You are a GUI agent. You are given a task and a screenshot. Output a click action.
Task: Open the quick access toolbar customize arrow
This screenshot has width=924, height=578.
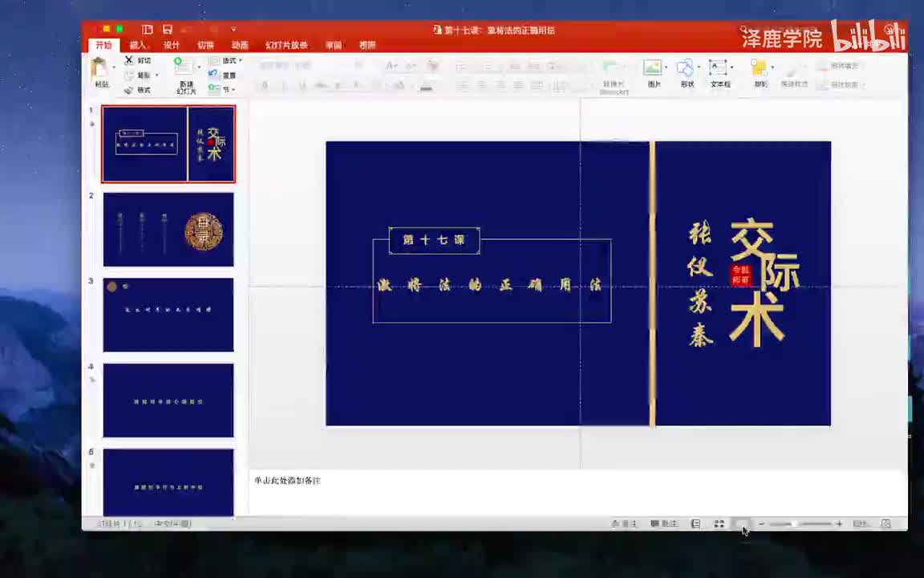pos(233,29)
